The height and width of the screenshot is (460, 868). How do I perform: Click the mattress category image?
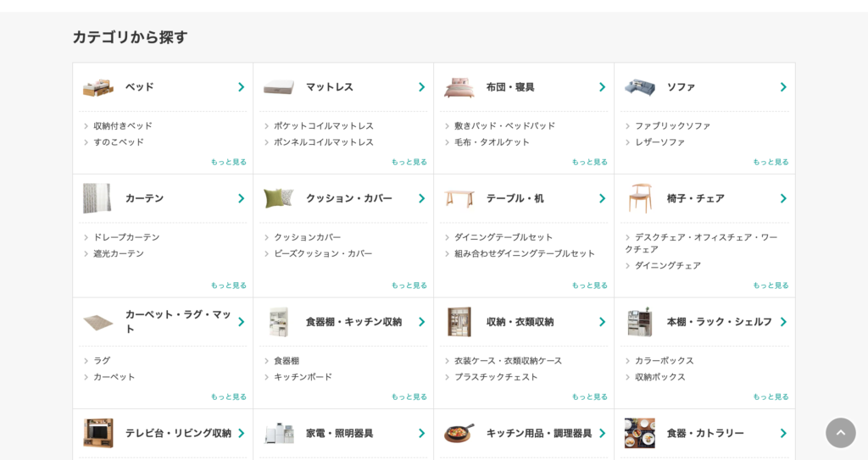(278, 87)
